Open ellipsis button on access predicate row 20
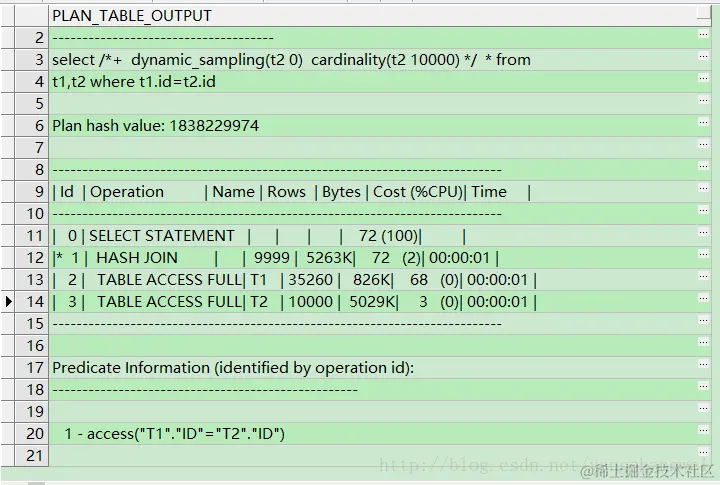This screenshot has height=485, width=720. (703, 431)
